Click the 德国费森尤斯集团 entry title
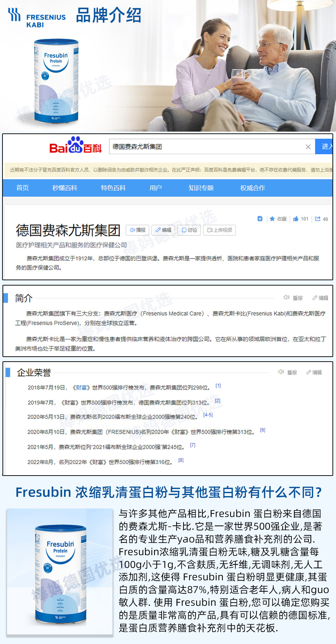Screen dimensions: 336x644 pos(68,230)
